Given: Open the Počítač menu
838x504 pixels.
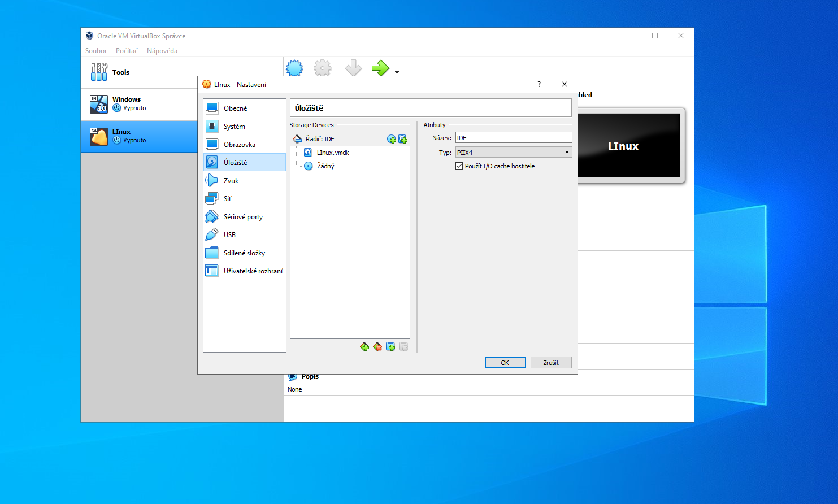Looking at the screenshot, I should tap(127, 51).
